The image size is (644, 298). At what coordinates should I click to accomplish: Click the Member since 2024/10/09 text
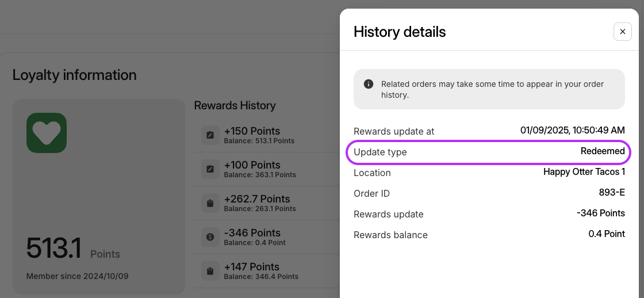click(x=77, y=276)
